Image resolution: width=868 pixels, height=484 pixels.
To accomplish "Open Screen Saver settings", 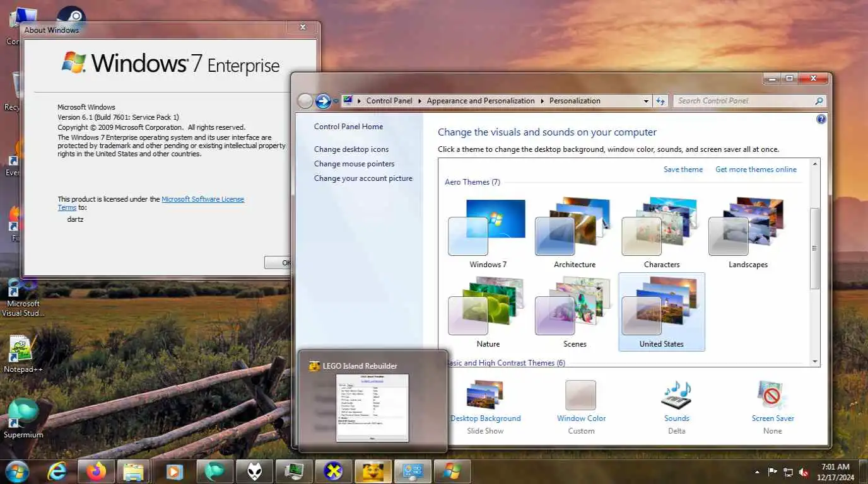I will tap(772, 407).
